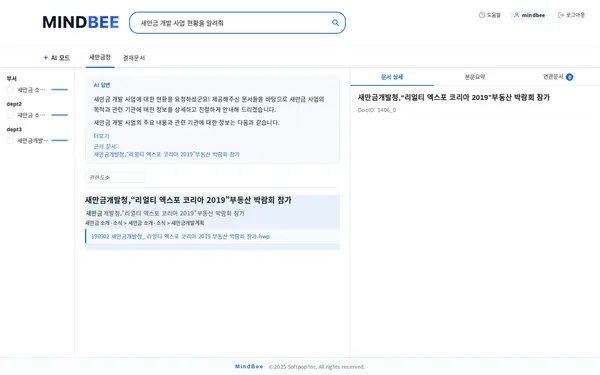Click the document title in the detail panel
Viewport: 600px width, 375px height.
tap(453, 97)
